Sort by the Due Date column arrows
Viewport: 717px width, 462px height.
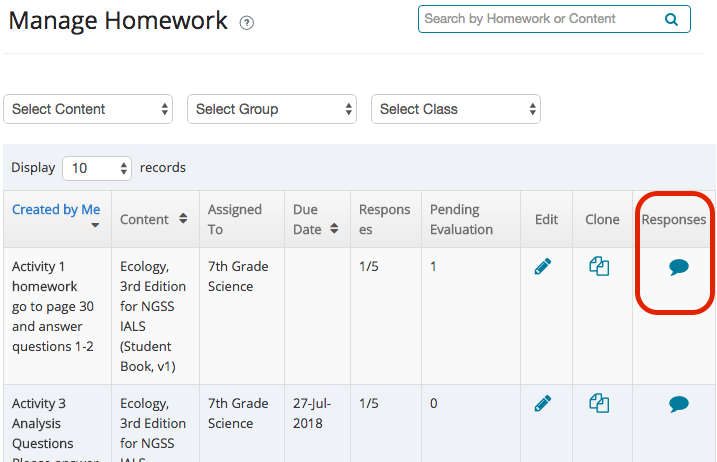(x=334, y=229)
